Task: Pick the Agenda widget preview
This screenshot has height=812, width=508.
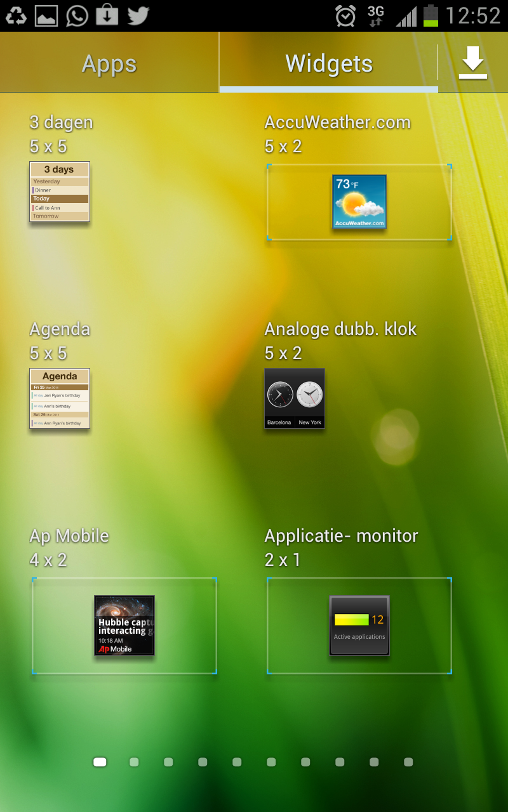Action: pyautogui.click(x=60, y=398)
